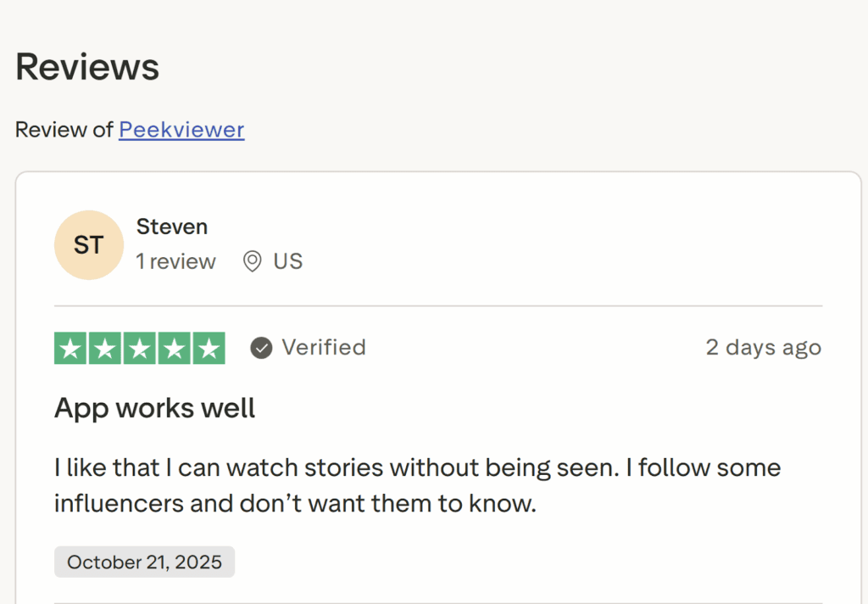Click the first green rating star

point(71,348)
